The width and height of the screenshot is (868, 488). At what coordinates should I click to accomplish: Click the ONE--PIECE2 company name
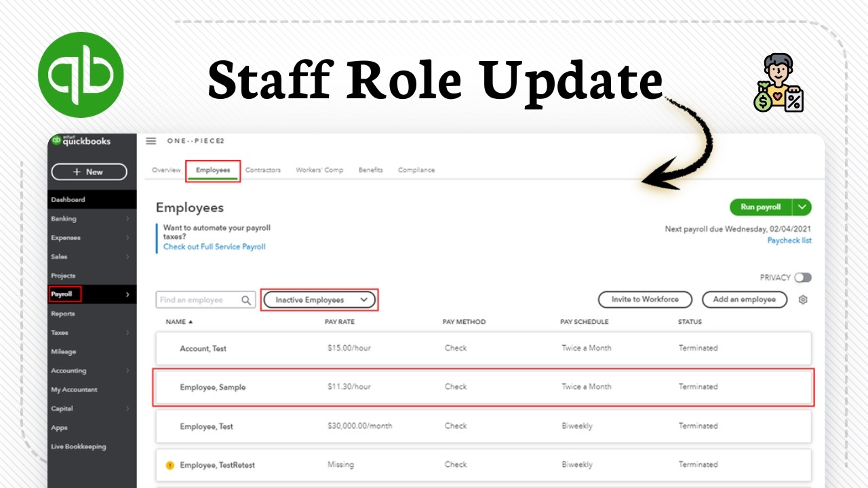195,141
